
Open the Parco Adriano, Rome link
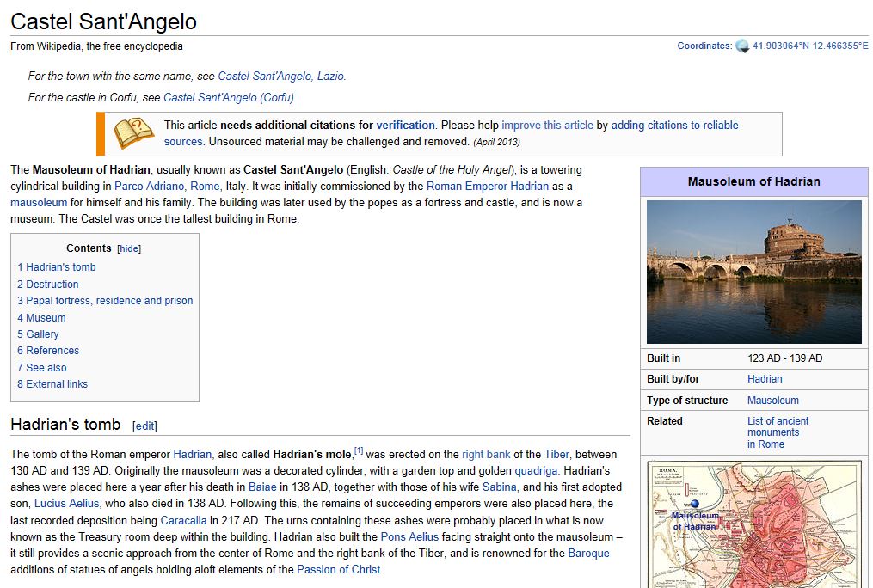pyautogui.click(x=168, y=186)
